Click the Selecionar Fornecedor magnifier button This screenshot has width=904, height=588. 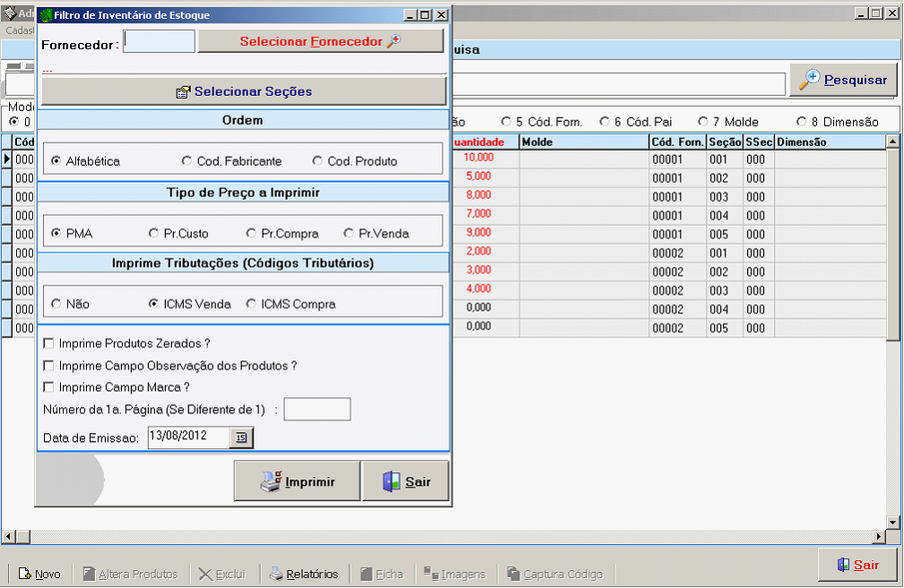click(320, 41)
